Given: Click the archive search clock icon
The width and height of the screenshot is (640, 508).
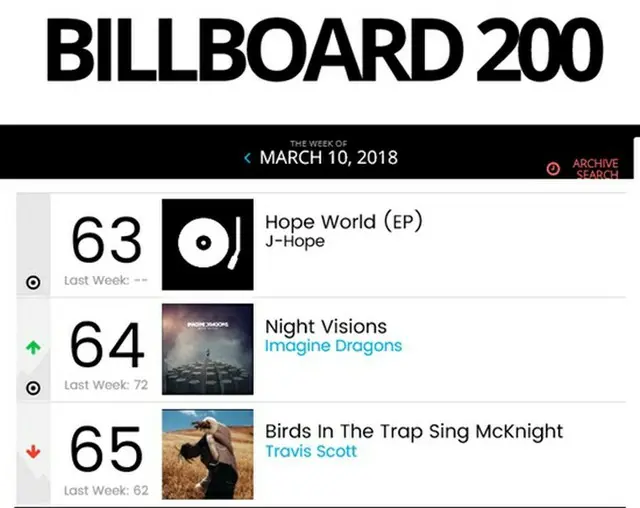Looking at the screenshot, I should coord(553,169).
